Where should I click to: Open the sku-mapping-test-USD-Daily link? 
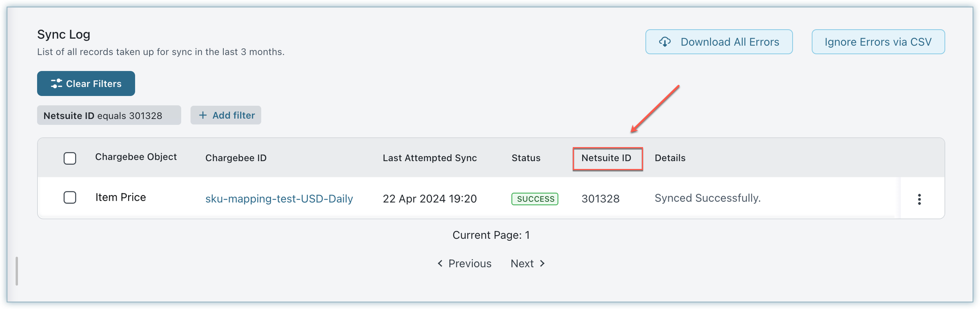[x=279, y=199]
